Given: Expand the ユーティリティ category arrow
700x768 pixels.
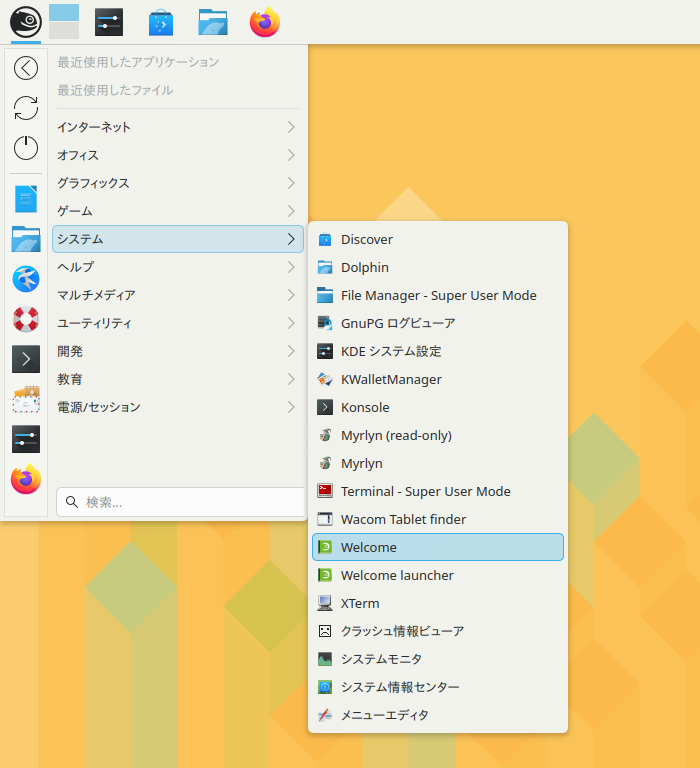Looking at the screenshot, I should 291,323.
